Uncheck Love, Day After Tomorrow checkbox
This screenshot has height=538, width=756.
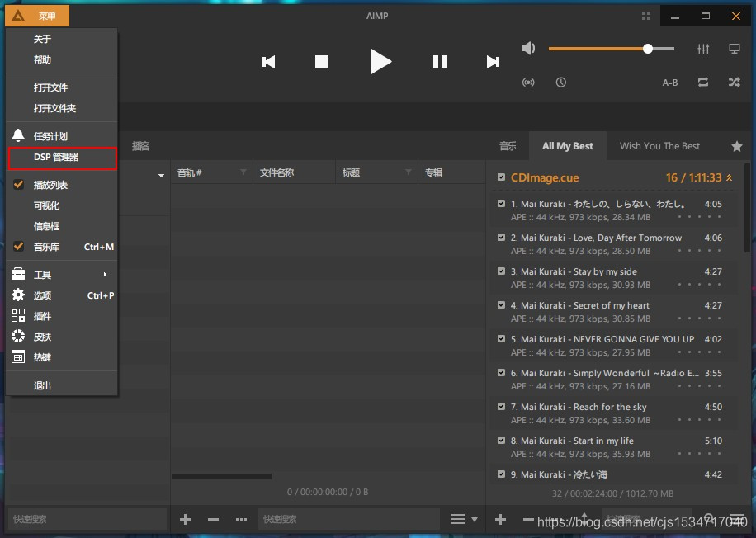click(502, 237)
